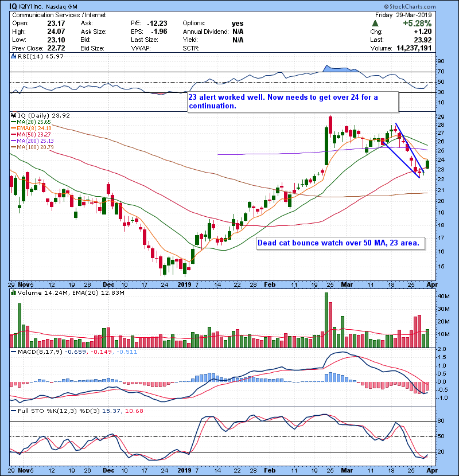The height and width of the screenshot is (476, 459).
Task: Click the P/E value -12.23
Action: coord(157,24)
